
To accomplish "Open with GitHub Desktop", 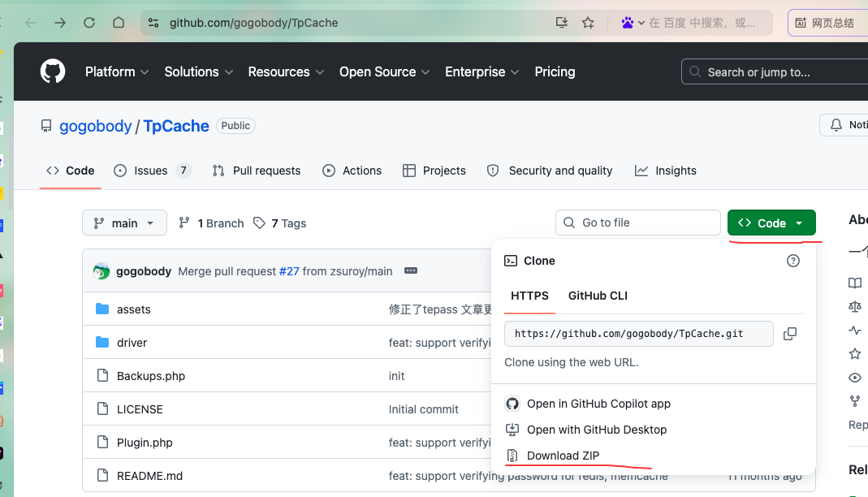I will [x=596, y=430].
